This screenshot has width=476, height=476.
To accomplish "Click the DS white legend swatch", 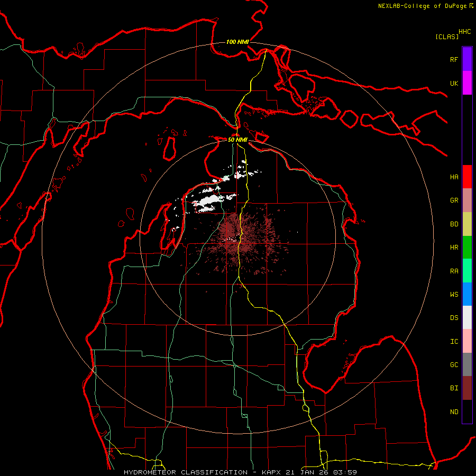I will point(467,317).
